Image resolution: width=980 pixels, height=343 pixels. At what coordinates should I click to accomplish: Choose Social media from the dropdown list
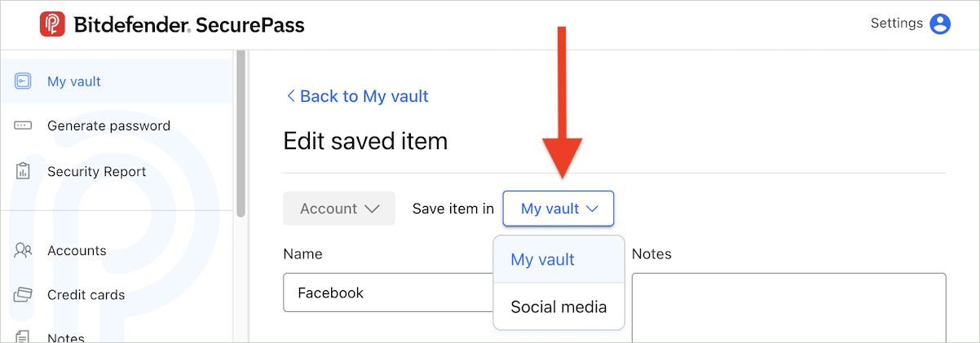pyautogui.click(x=559, y=307)
